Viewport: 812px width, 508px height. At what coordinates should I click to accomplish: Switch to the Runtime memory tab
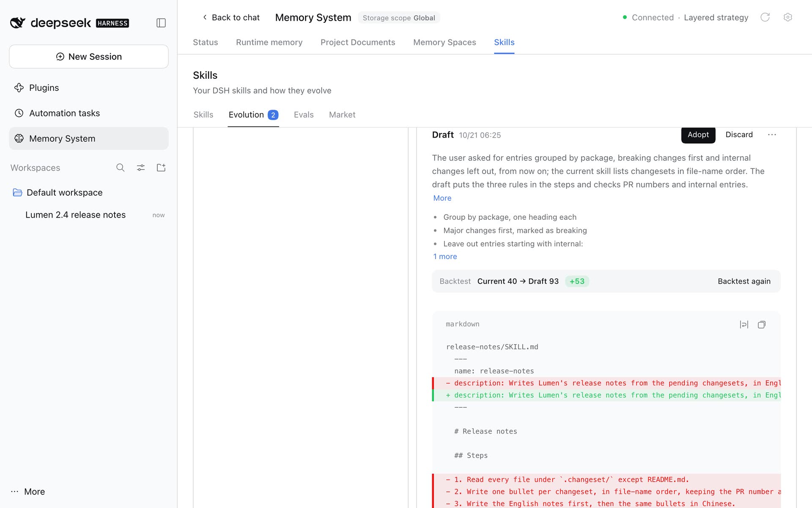click(269, 42)
